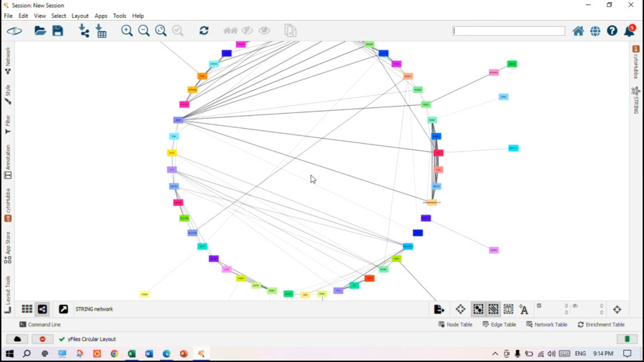Open the Network Table panel

point(547,324)
